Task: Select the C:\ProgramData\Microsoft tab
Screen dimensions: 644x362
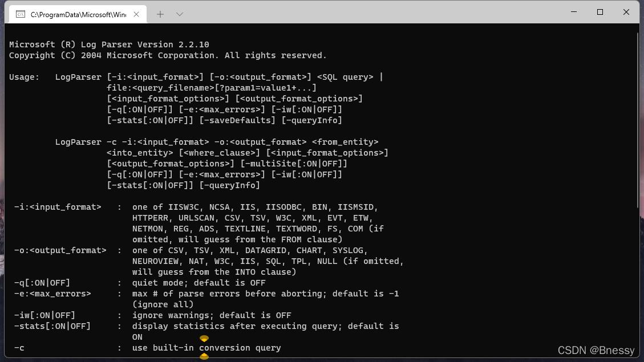Action: (x=78, y=14)
